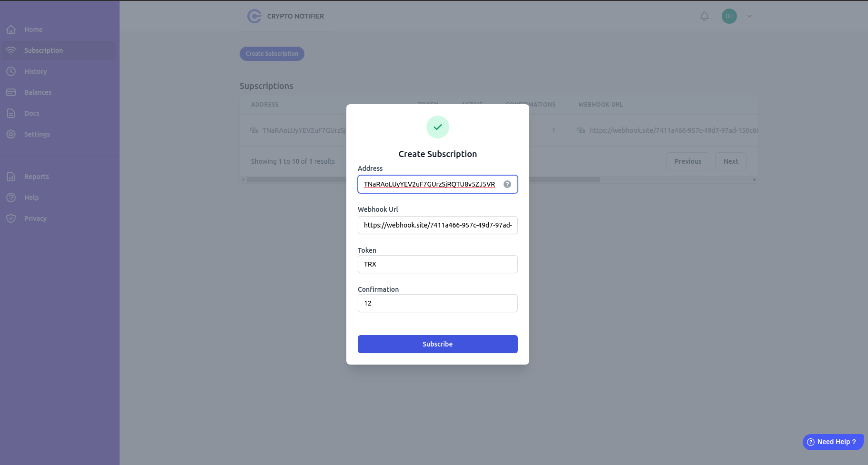Open Settings using the gear icon

coord(11,134)
